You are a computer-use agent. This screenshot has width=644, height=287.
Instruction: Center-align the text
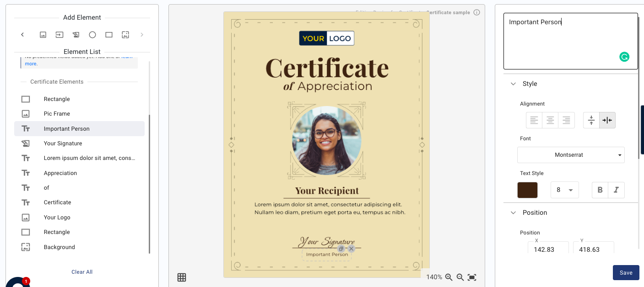tap(550, 120)
